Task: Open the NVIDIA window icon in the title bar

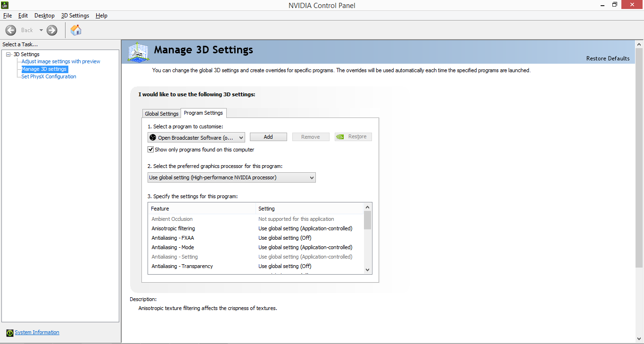Action: tap(4, 5)
